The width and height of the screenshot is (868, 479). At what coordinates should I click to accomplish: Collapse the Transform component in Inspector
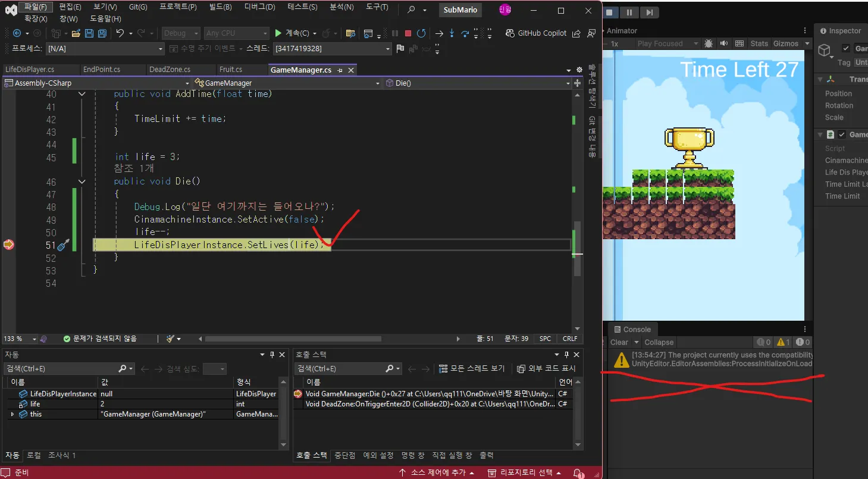(x=819, y=79)
